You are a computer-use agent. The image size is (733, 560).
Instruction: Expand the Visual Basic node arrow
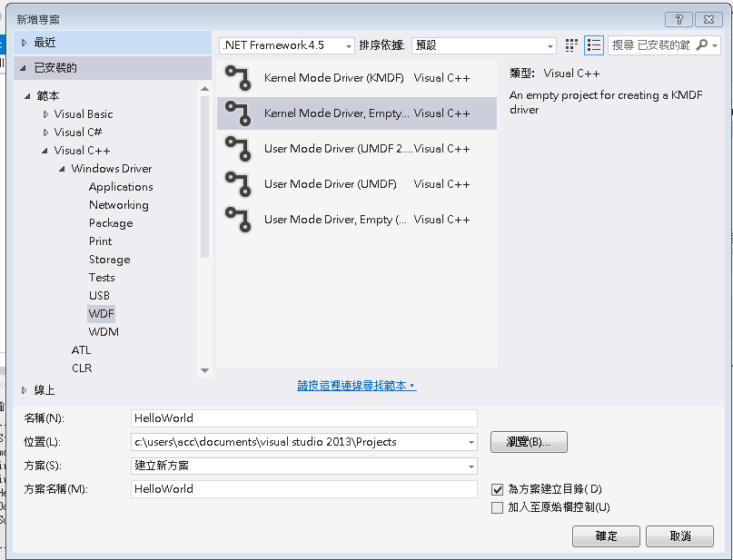click(45, 114)
